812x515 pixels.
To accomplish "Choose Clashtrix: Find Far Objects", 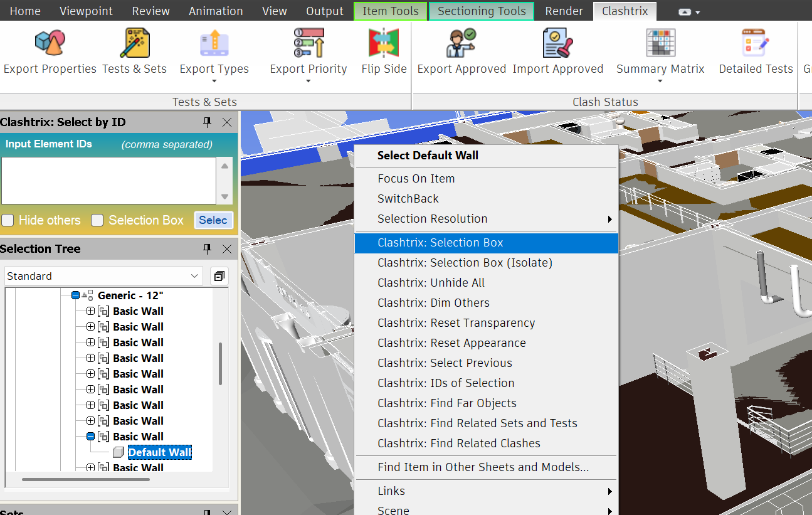I will [487, 403].
